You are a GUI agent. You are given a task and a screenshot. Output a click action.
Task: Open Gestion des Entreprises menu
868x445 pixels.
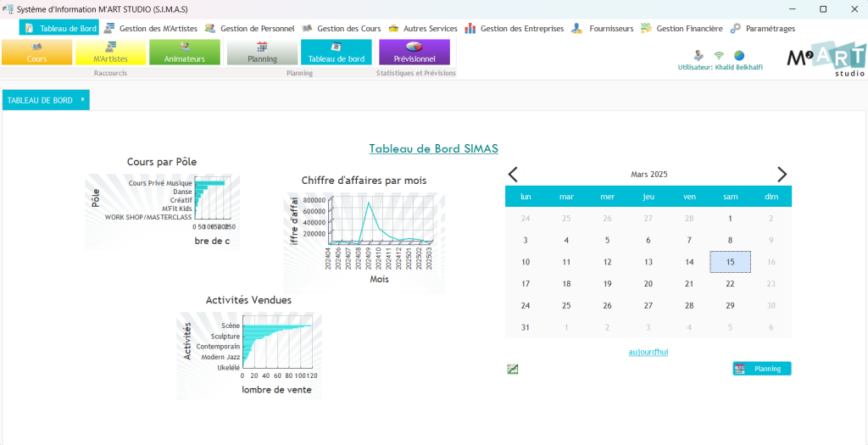point(515,28)
